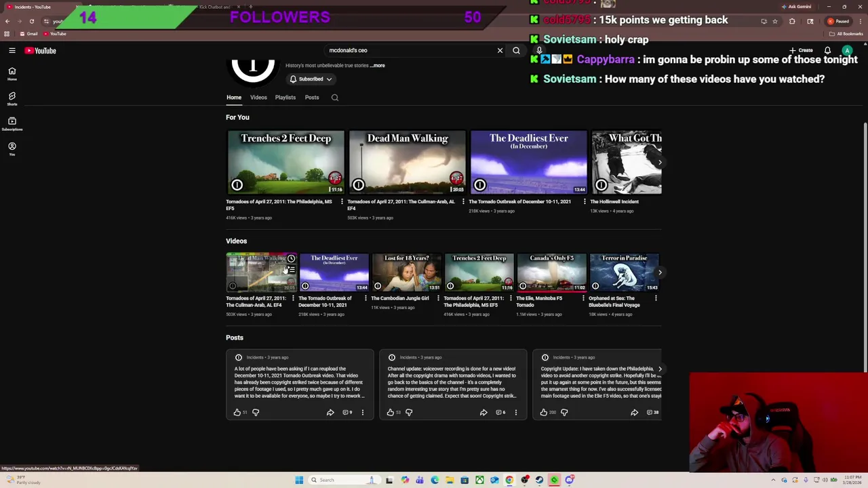Show next For You videos arrow

point(660,162)
